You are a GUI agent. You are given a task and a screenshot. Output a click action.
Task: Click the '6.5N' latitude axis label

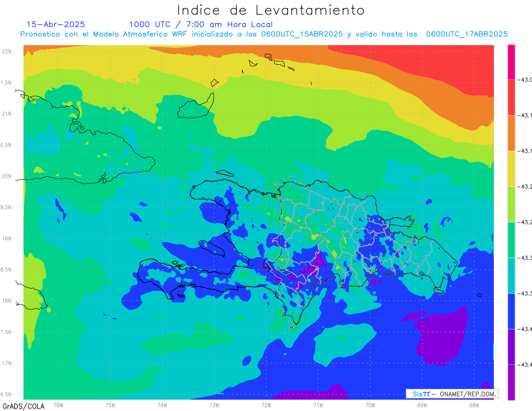coord(7,395)
